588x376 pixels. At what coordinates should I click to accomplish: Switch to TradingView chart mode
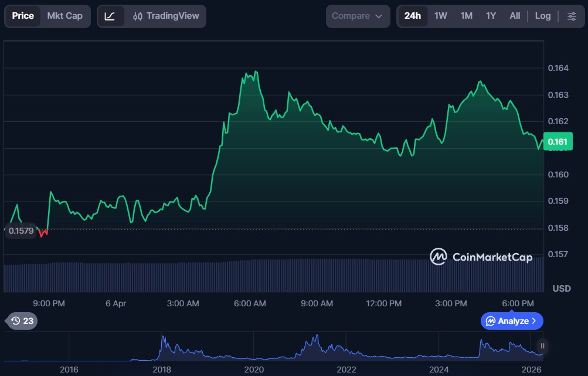point(166,16)
